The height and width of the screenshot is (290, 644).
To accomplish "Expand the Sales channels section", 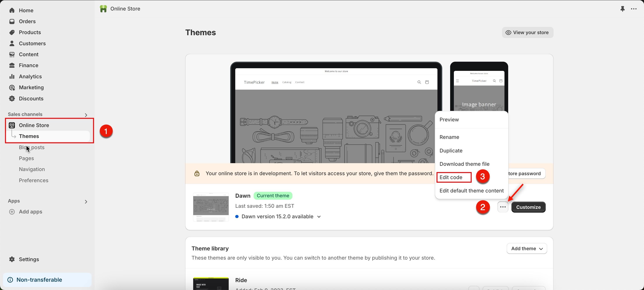I will click(86, 115).
